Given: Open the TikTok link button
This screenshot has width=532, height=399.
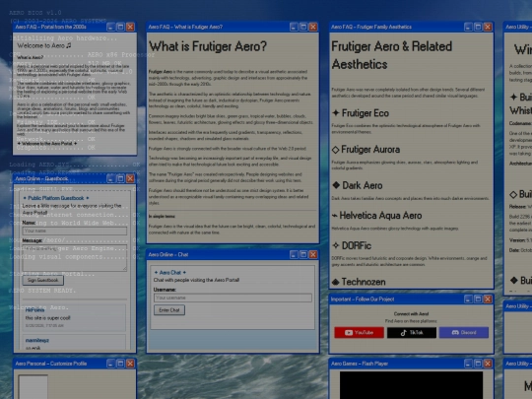Looking at the screenshot, I should click(412, 333).
